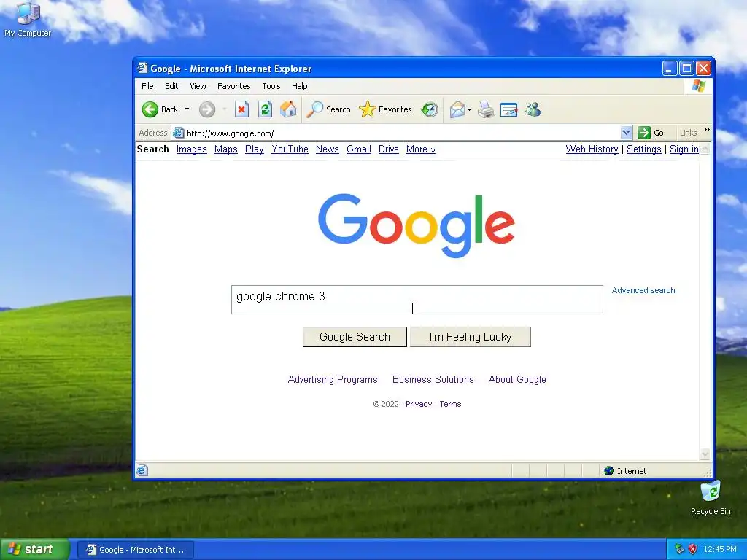
Task: Open the Advertising Programs link
Action: [333, 379]
